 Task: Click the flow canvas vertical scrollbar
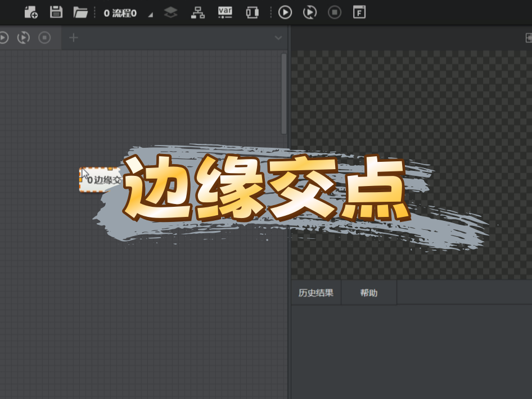tap(283, 93)
